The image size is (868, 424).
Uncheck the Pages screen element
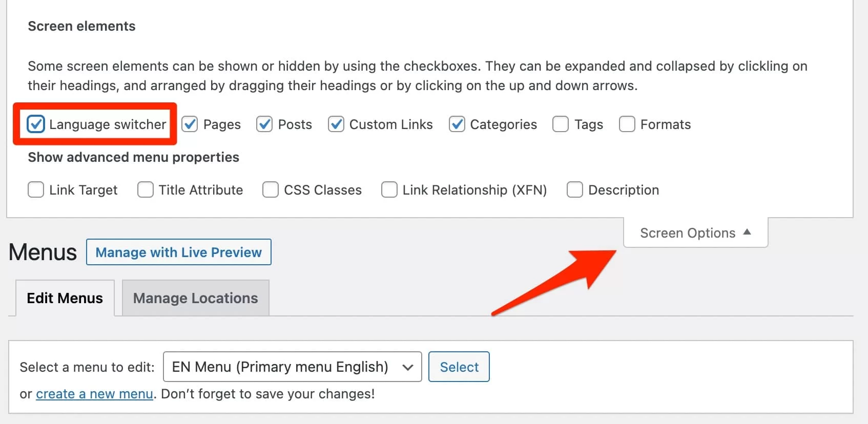coord(190,124)
